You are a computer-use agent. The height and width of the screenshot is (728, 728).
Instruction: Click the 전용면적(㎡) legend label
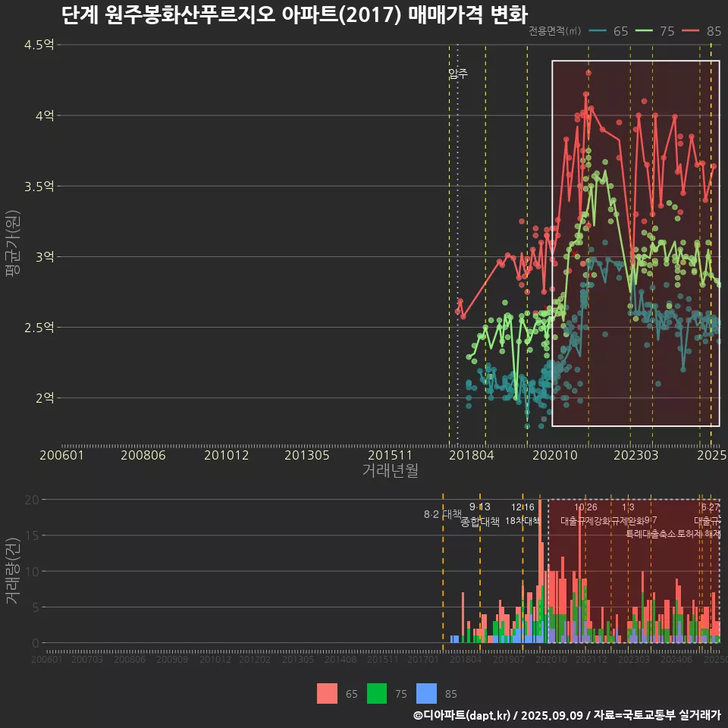coord(554,31)
